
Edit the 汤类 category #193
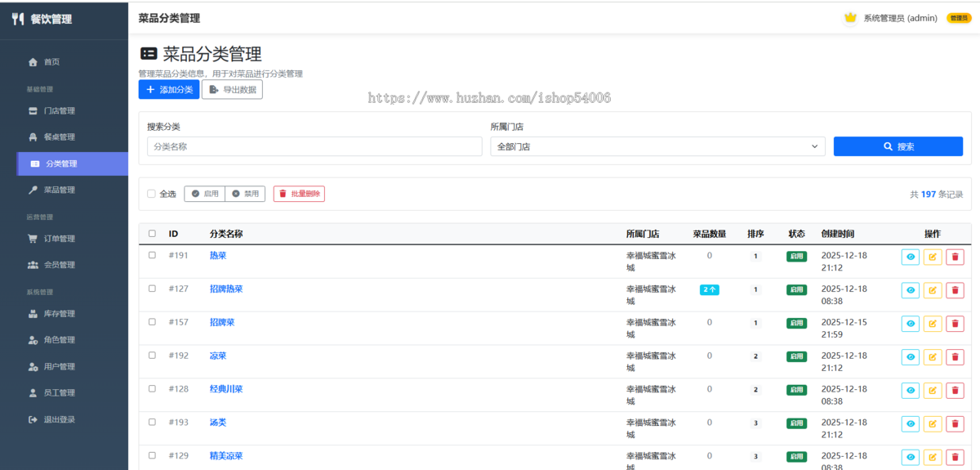[933, 424]
